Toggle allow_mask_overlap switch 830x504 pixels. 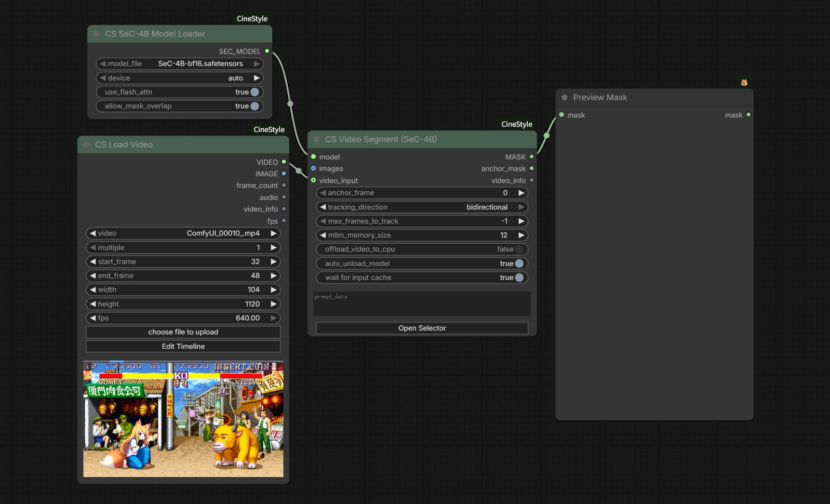pyautogui.click(x=254, y=106)
